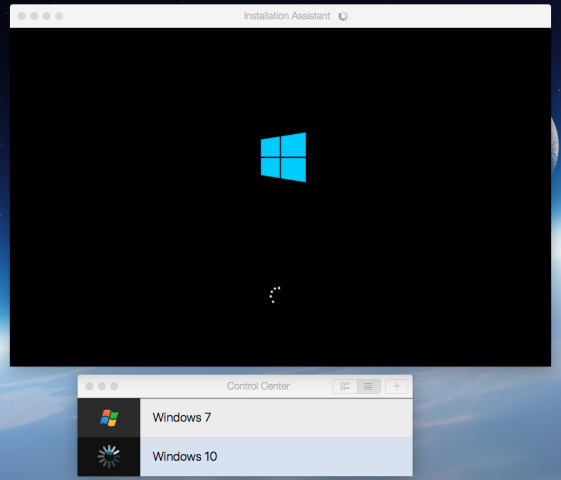Click the Control Center window title
Screen dimensions: 561x480
[x=258, y=386]
